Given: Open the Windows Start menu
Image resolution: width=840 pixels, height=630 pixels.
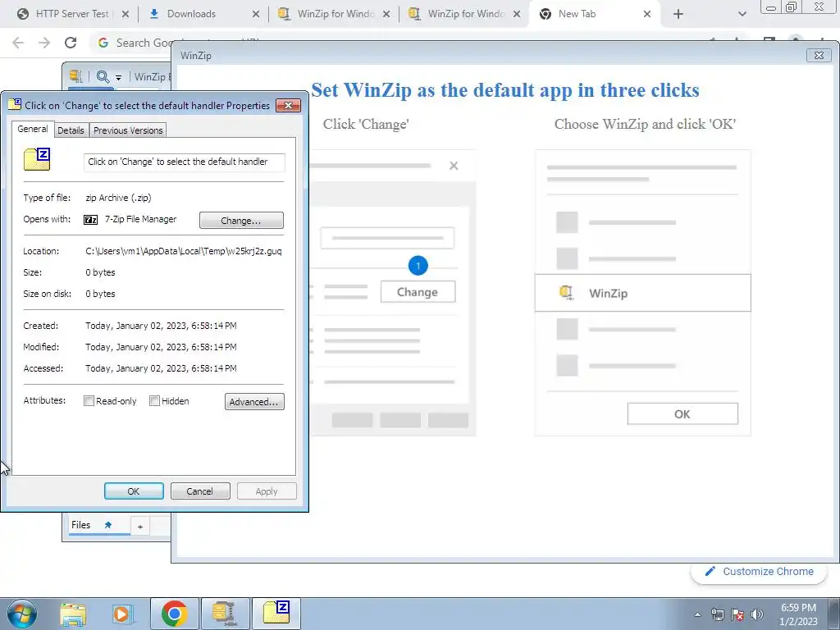Looking at the screenshot, I should tap(22, 614).
